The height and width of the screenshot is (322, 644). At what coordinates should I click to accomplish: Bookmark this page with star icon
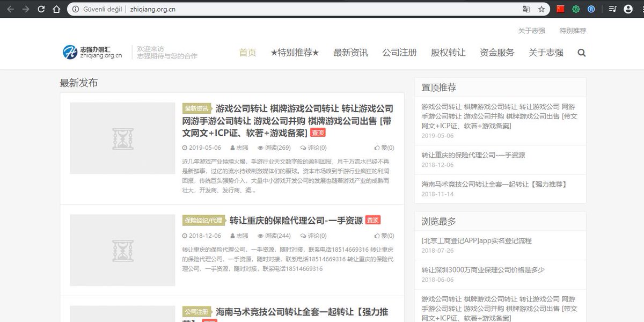click(x=541, y=9)
